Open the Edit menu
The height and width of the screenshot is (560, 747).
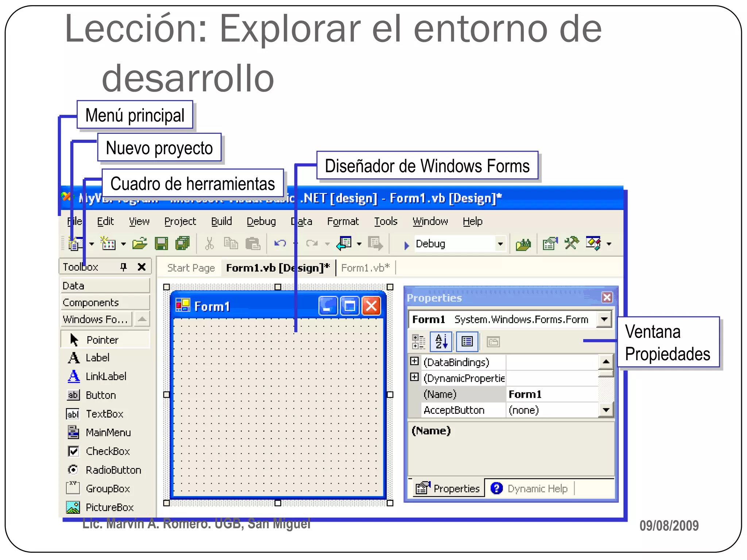pos(105,221)
